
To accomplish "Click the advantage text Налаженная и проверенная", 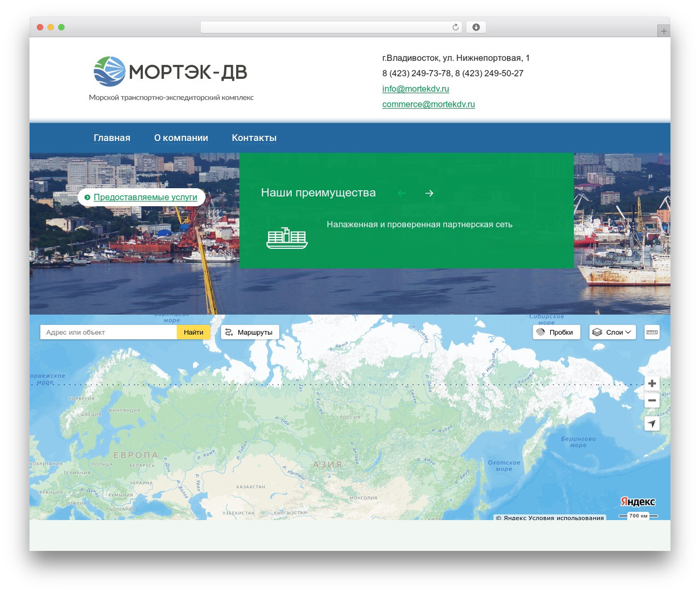I will (x=419, y=224).
